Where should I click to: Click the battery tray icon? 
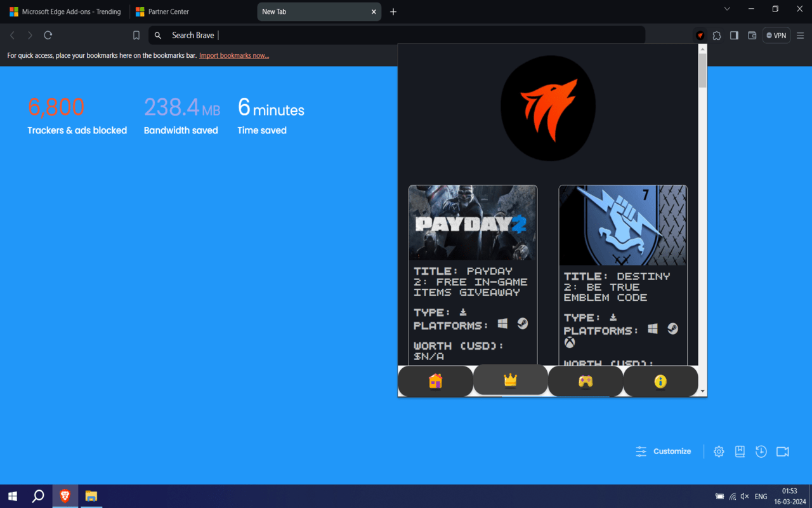[720, 497]
